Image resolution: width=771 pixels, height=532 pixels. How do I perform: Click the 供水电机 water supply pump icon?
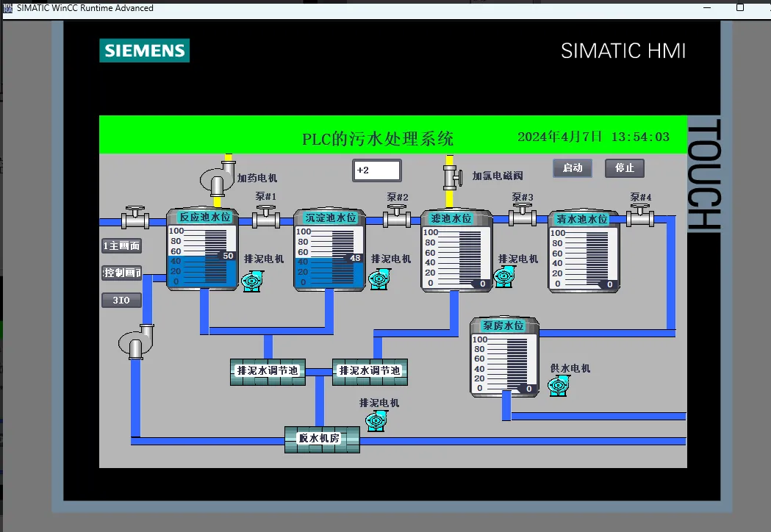pyautogui.click(x=559, y=385)
